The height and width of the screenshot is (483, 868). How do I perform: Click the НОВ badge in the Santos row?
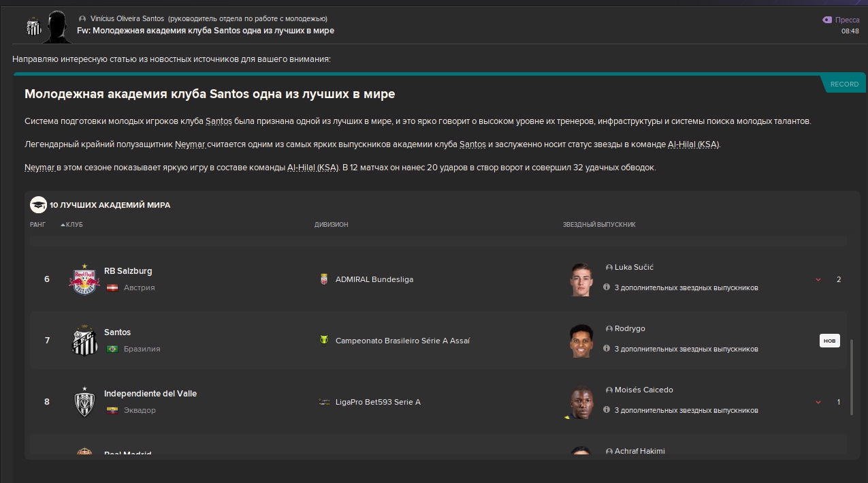829,341
